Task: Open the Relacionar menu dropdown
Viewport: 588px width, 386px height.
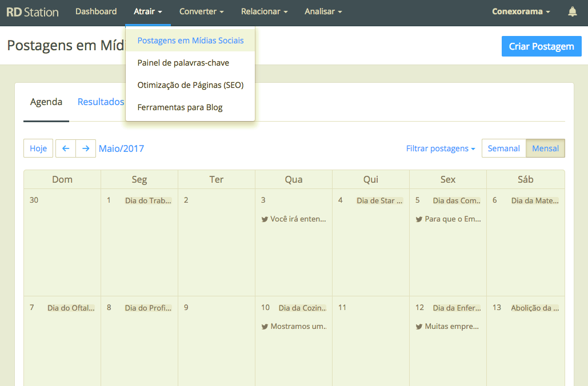Action: [x=264, y=11]
